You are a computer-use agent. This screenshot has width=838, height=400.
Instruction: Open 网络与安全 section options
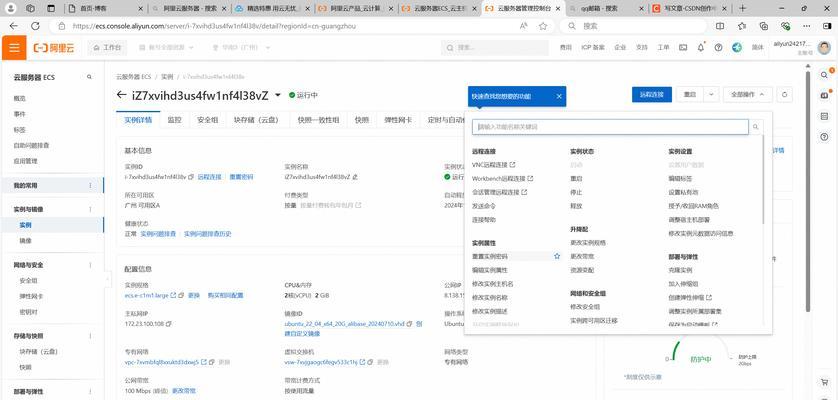click(90, 265)
